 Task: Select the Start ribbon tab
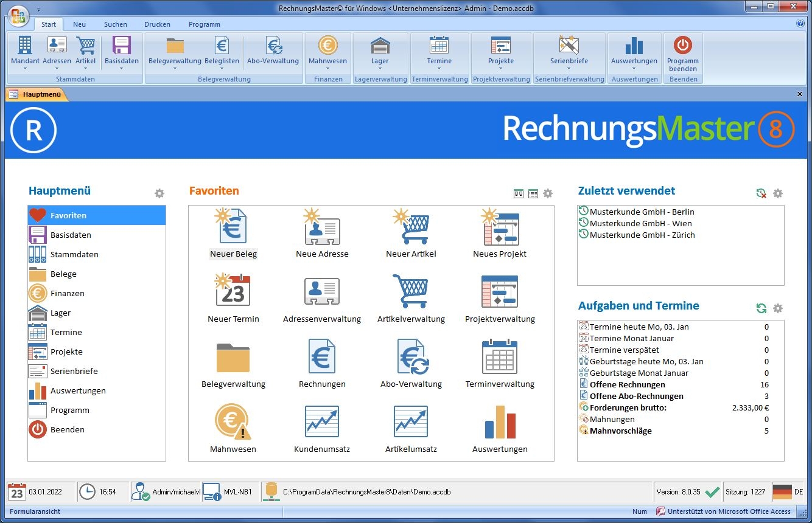49,24
